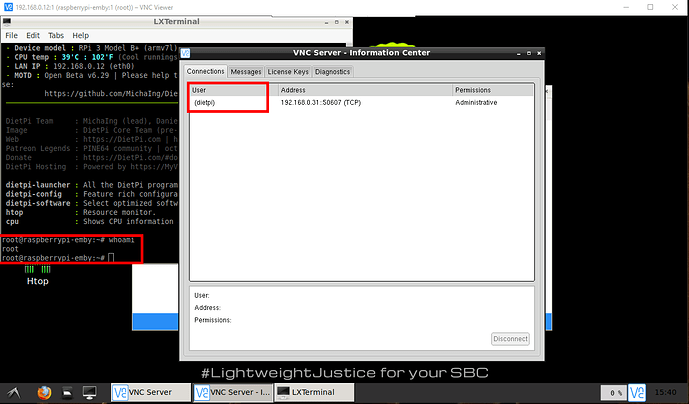Screen dimensions: 689x404
Task: Click the Device model RPi 3 line
Action: tap(91, 48)
